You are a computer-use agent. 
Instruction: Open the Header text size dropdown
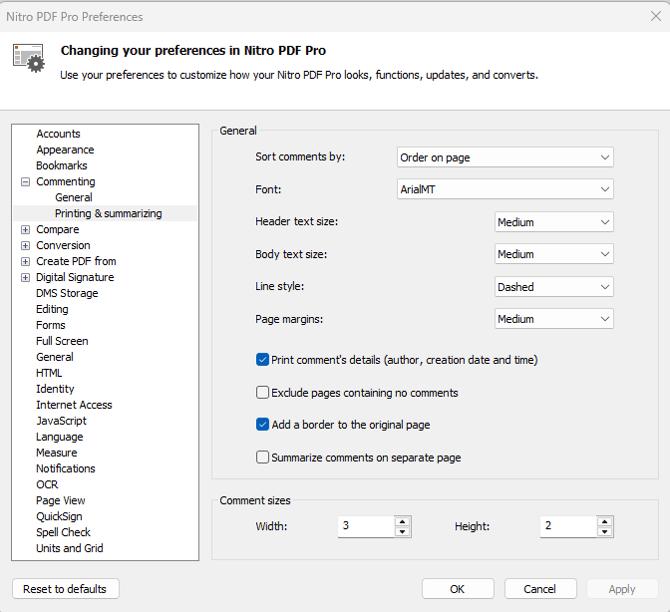coord(554,222)
